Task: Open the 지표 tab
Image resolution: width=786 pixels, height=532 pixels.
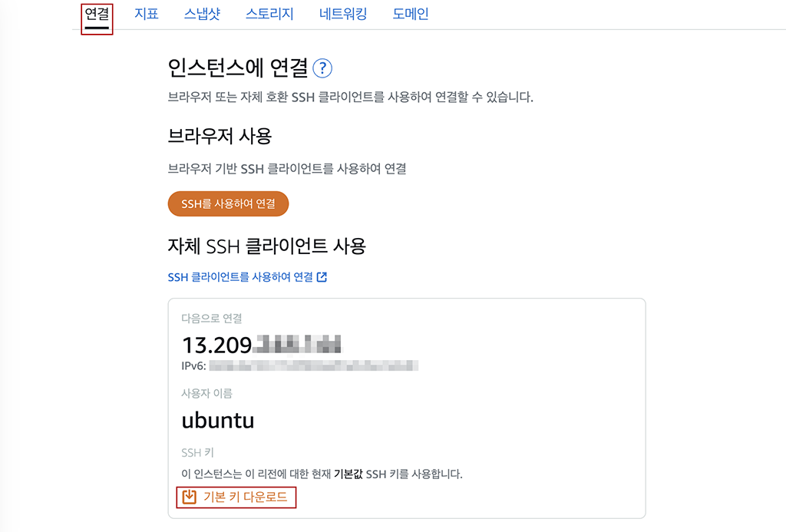Action: (146, 14)
